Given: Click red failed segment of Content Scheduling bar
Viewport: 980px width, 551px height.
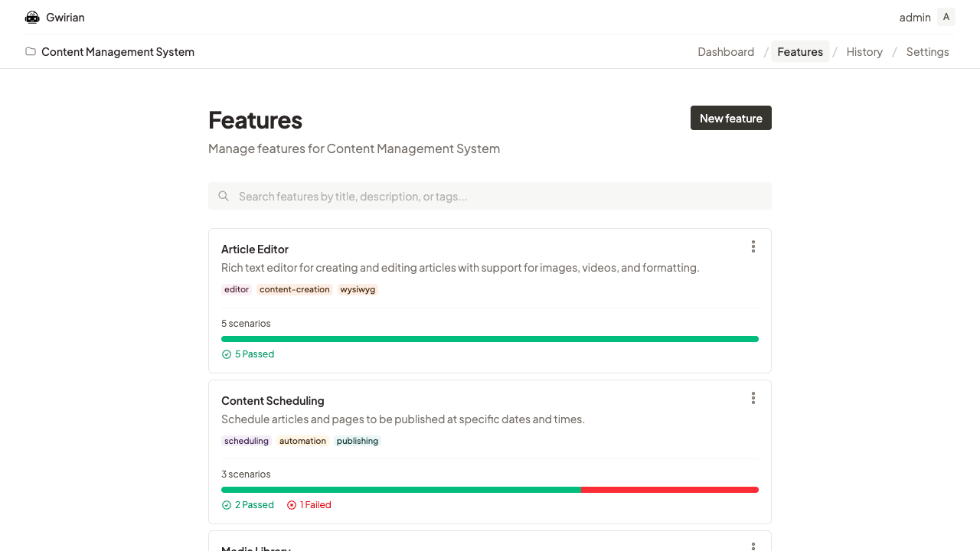Looking at the screenshot, I should (670, 490).
